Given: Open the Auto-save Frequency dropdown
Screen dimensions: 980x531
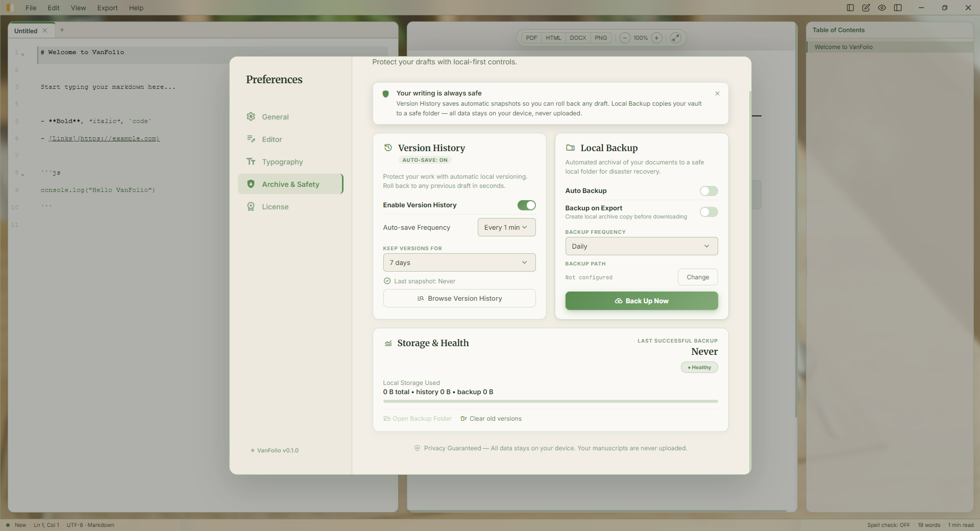Looking at the screenshot, I should tap(506, 227).
